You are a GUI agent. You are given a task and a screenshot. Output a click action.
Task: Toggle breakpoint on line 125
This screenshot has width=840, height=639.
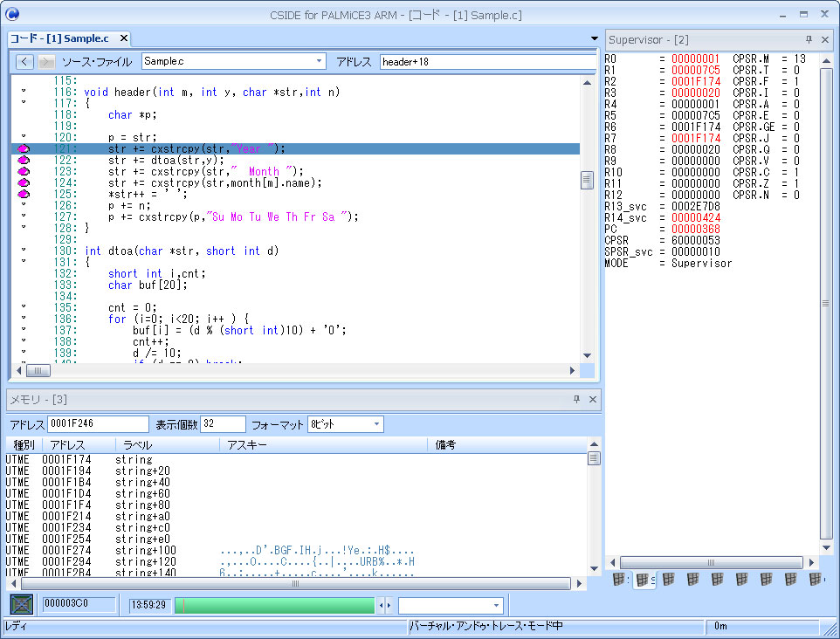pos(24,194)
